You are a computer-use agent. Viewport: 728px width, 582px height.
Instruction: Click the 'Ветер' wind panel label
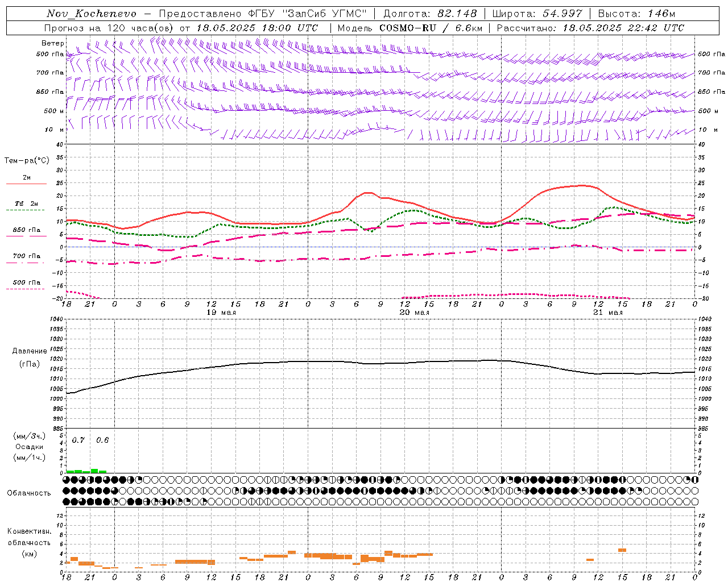tap(53, 43)
